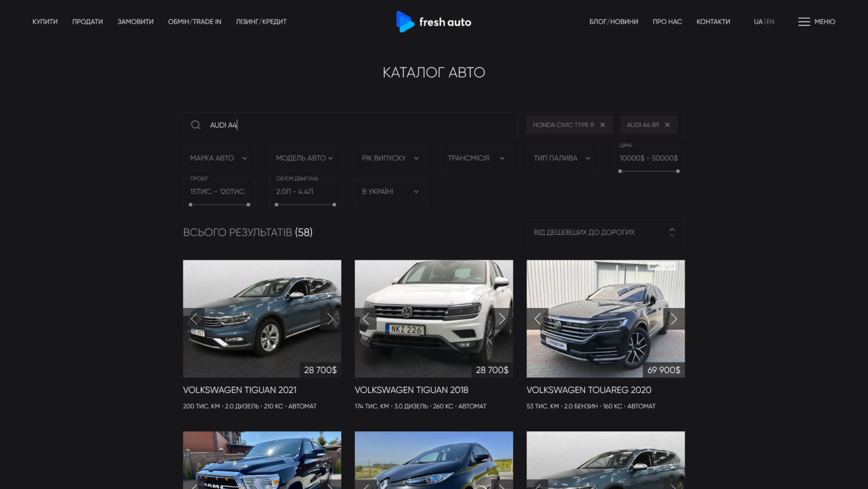
Task: Show previous photo of Volkswagen Touareg 2020
Action: 537,319
